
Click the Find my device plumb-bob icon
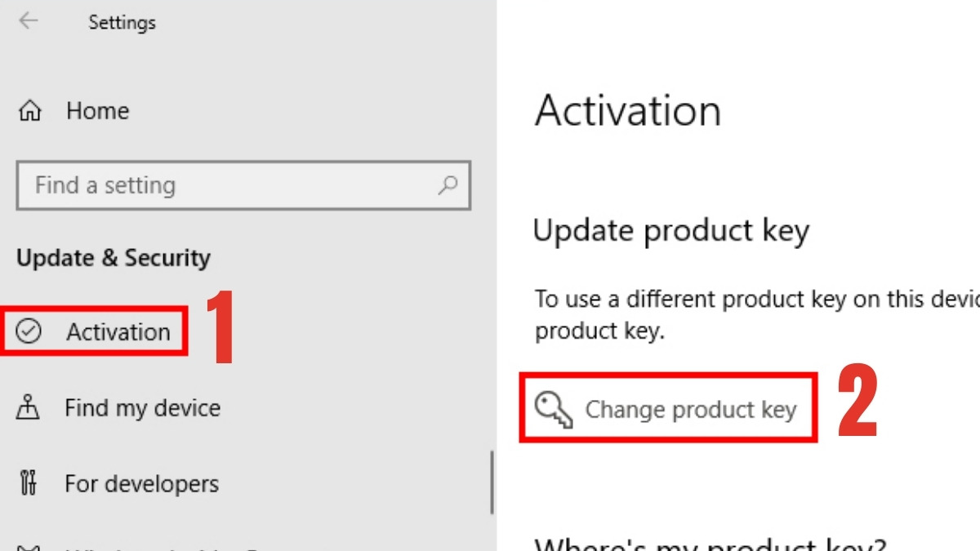29,407
